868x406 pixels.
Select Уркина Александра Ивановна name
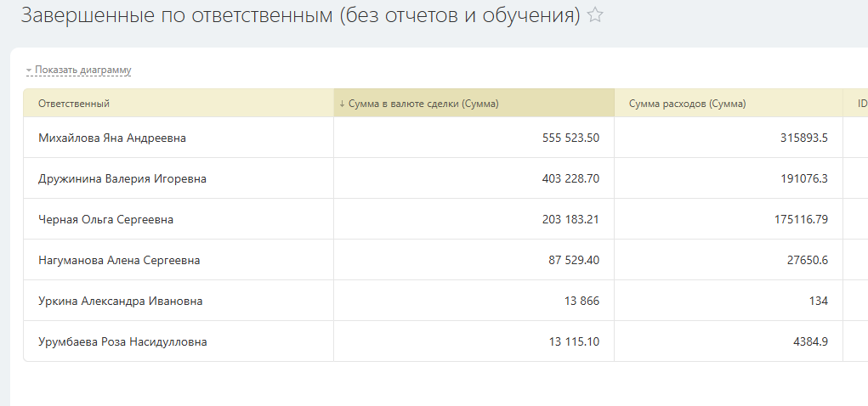tap(120, 301)
